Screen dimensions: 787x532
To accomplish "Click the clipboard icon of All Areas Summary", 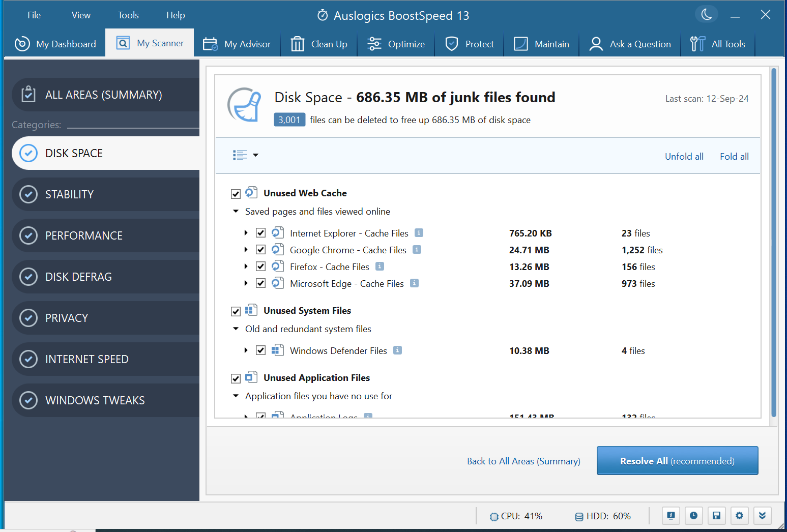I will coord(28,94).
